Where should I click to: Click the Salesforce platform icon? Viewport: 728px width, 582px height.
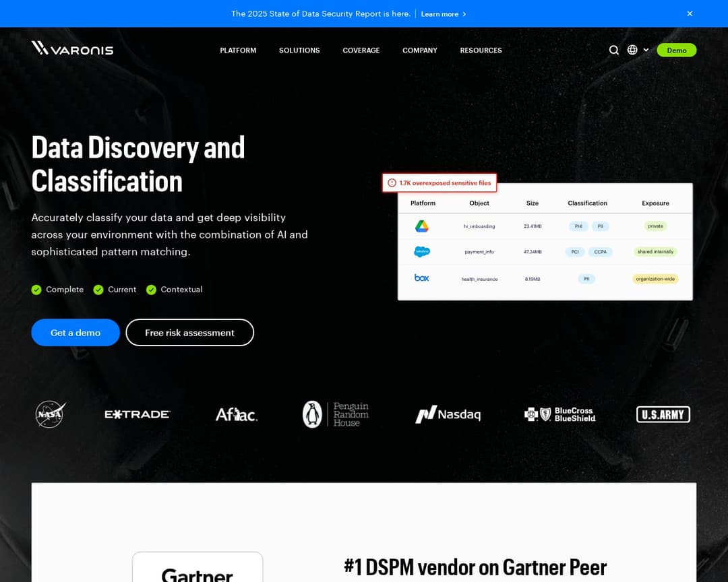coord(421,251)
